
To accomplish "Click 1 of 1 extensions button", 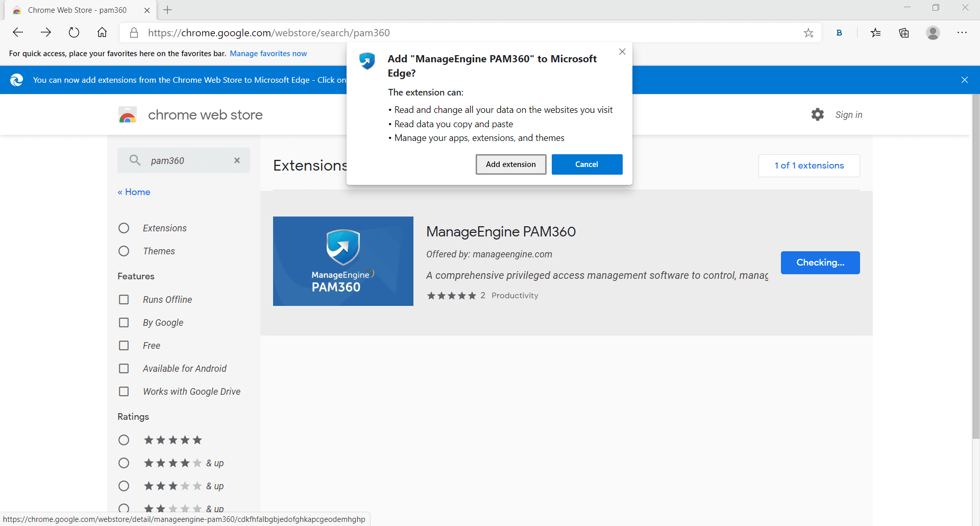I will coord(809,165).
